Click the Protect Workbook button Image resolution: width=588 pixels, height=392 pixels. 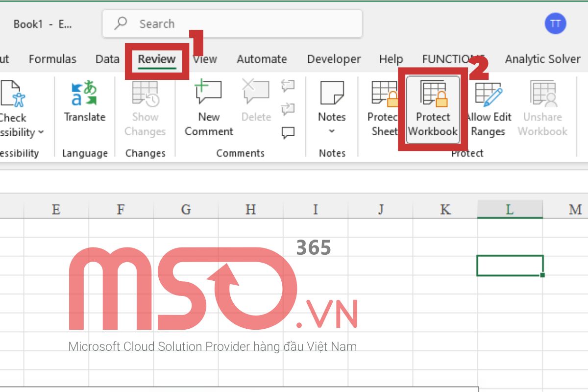pos(433,109)
